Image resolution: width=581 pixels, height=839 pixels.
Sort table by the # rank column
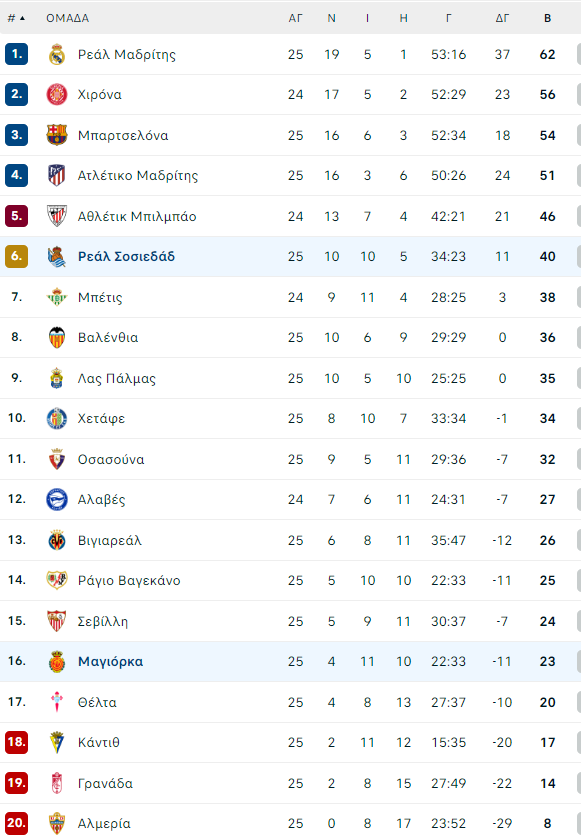click(x=16, y=18)
